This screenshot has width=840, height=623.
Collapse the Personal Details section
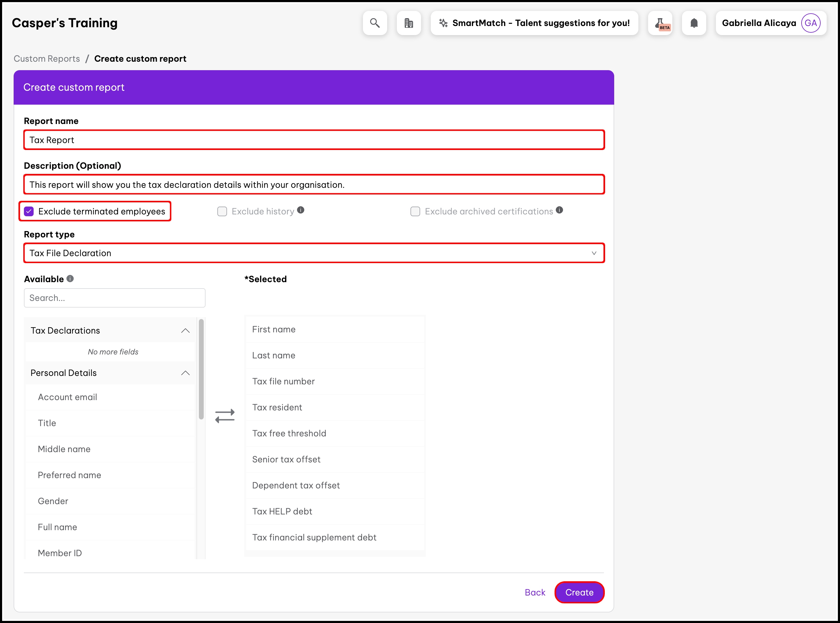[x=185, y=373]
